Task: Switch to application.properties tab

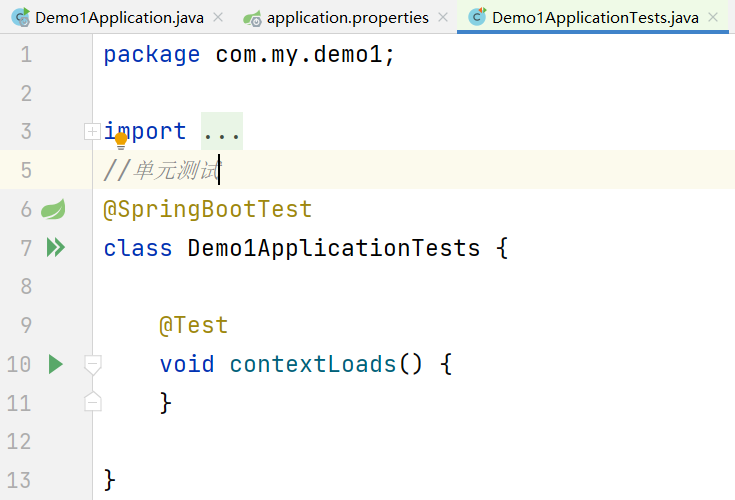Action: pos(347,18)
